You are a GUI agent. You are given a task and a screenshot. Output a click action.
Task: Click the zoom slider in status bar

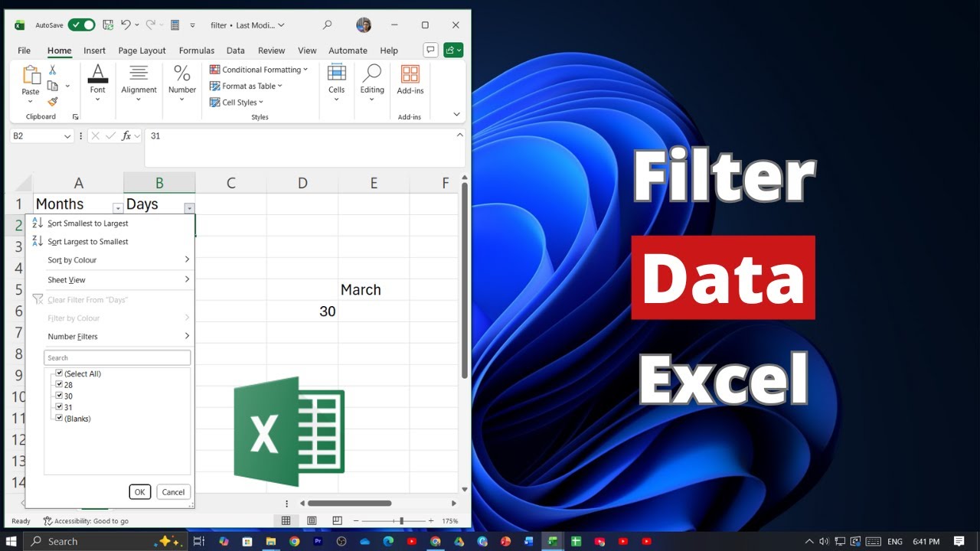coord(401,520)
